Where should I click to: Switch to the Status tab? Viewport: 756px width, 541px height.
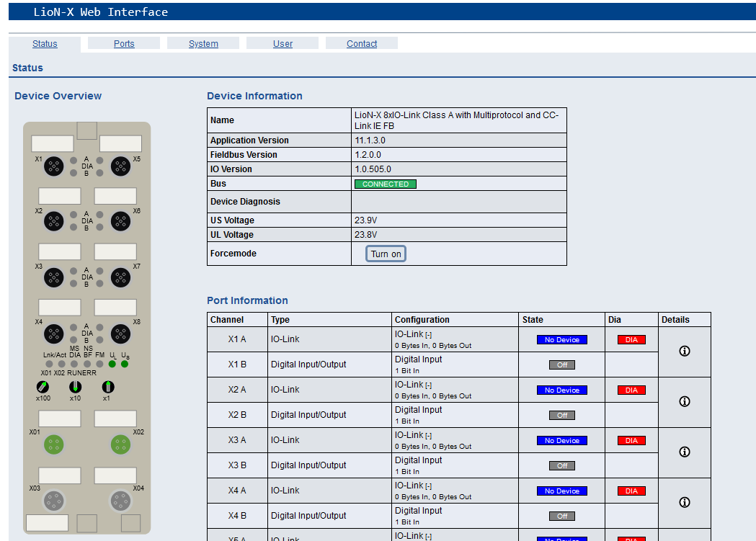45,44
